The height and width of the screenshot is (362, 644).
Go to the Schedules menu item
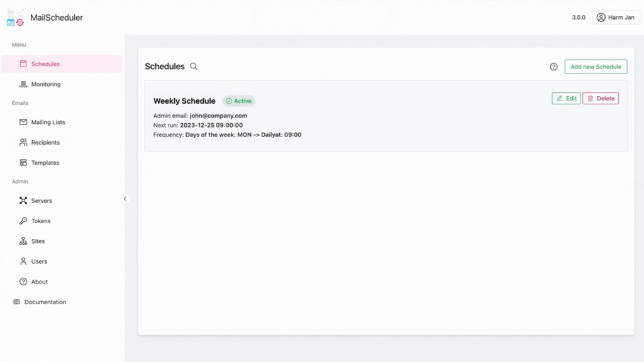[x=62, y=64]
